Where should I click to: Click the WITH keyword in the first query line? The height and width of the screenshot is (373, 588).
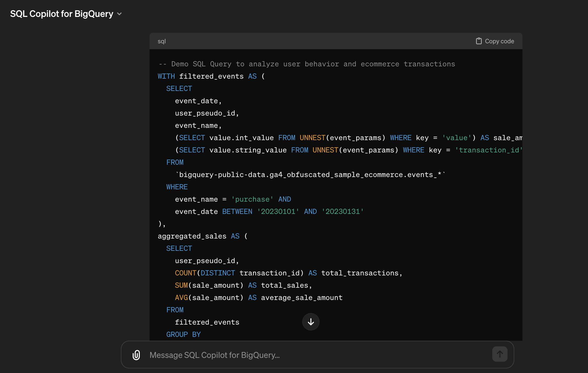click(166, 76)
